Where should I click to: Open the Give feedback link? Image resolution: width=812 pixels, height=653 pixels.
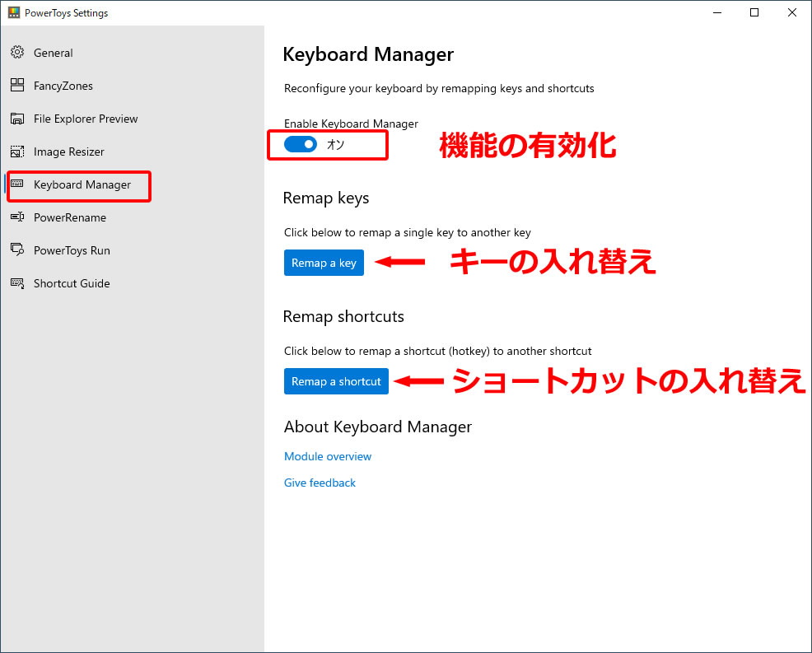pyautogui.click(x=320, y=483)
